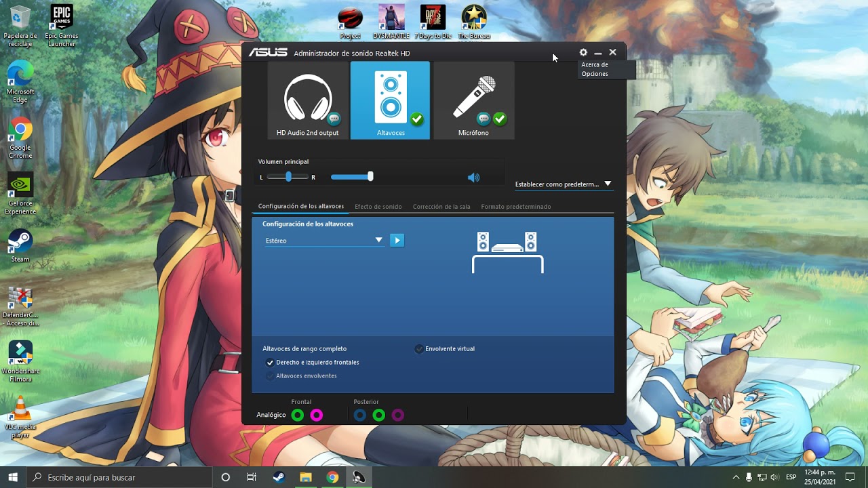Expand the Estéreo speaker configuration dropdown

(x=324, y=241)
